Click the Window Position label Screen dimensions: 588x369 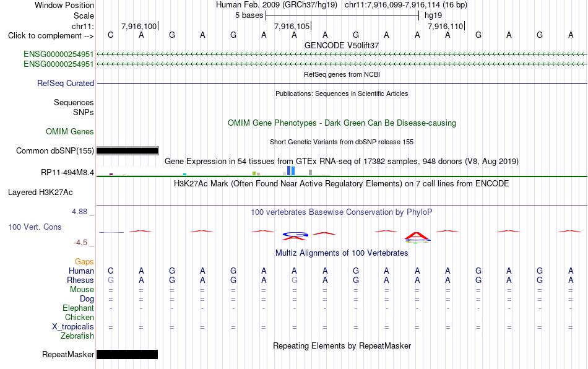click(64, 5)
